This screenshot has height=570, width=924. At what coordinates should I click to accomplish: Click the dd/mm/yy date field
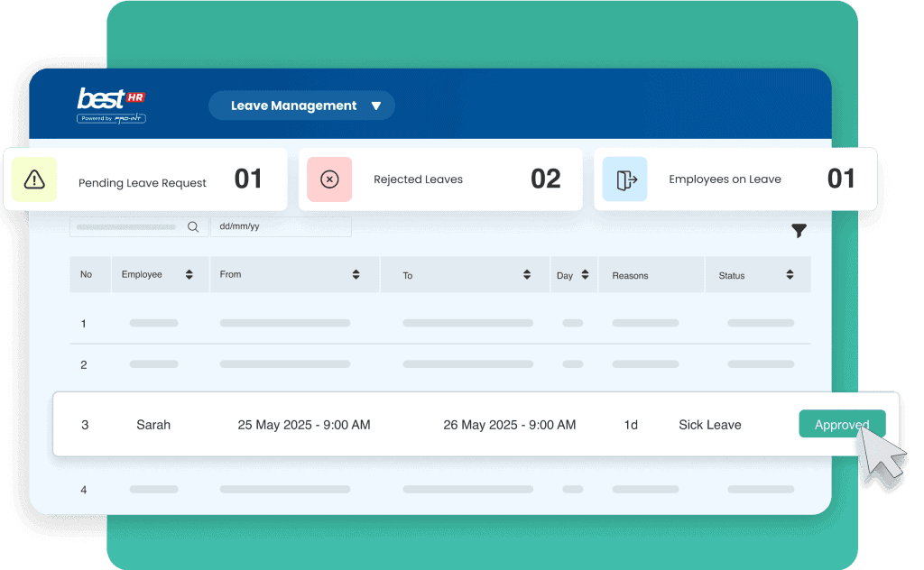click(x=280, y=227)
